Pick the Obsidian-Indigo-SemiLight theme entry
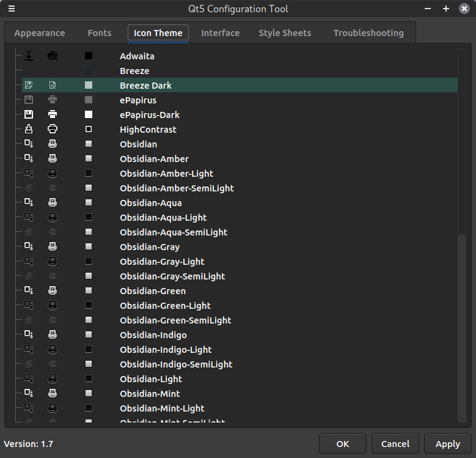 pyautogui.click(x=176, y=364)
